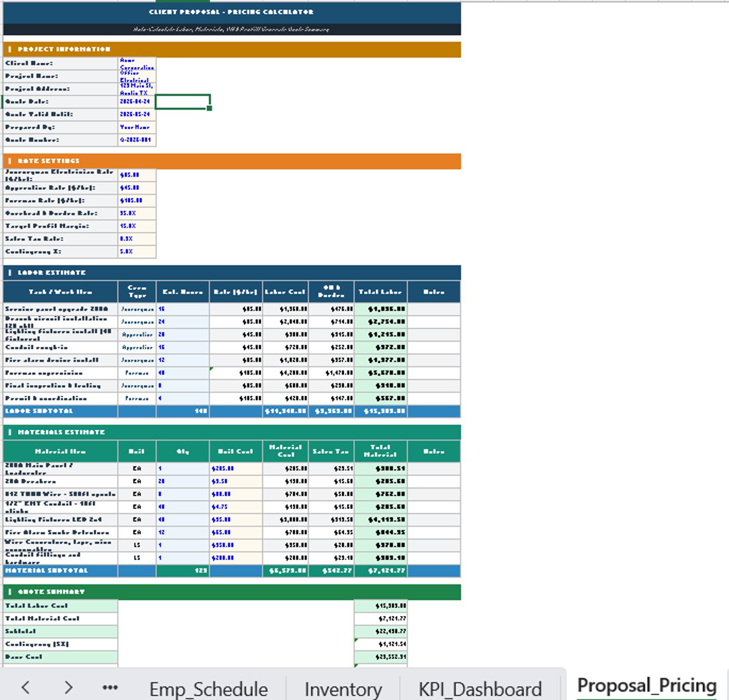The height and width of the screenshot is (700, 729).
Task: Click the Total Labor column header
Action: (x=381, y=292)
